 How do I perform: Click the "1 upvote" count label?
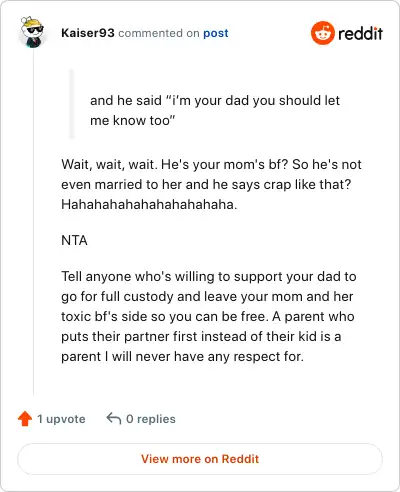61,419
